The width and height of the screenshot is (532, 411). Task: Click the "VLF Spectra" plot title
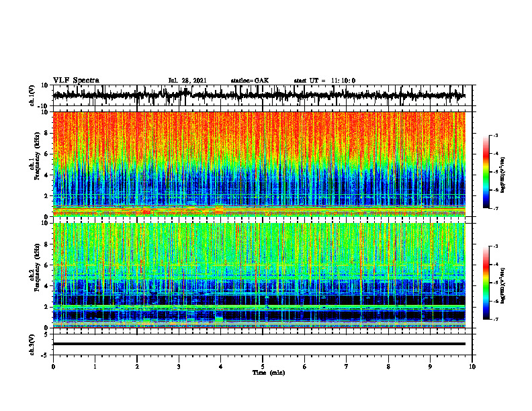76,81
